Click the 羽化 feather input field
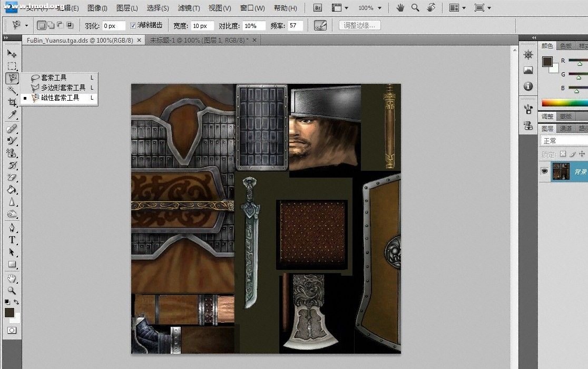Viewport: 588px width, 369px height. (x=113, y=25)
